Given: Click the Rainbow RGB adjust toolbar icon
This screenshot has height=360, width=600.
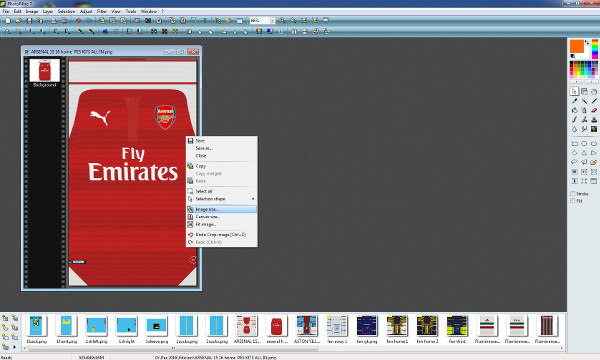Looking at the screenshot, I should click(x=259, y=32).
